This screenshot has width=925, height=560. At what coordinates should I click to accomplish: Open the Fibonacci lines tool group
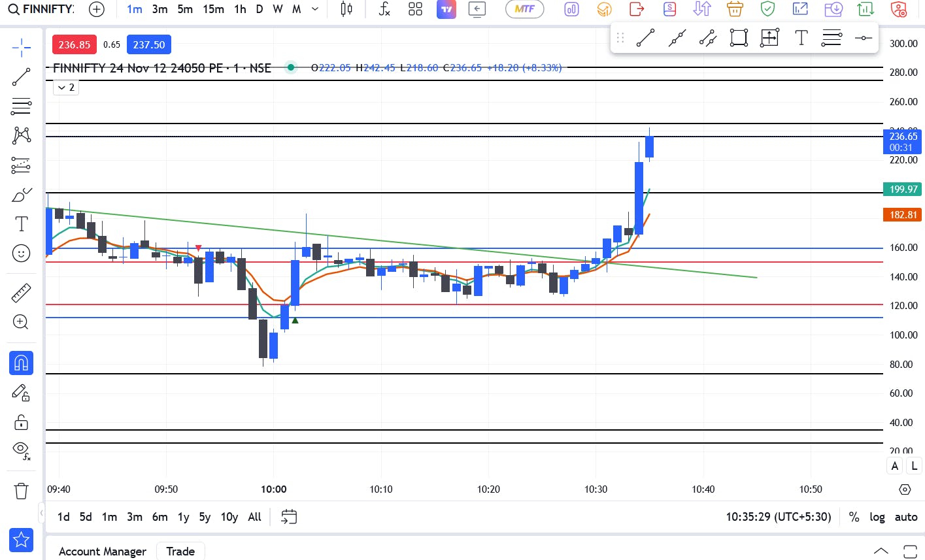click(x=21, y=107)
